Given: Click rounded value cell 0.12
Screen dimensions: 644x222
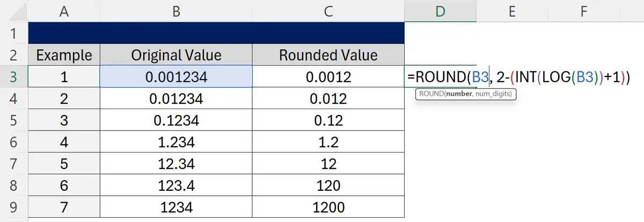Looking at the screenshot, I should click(328, 120).
